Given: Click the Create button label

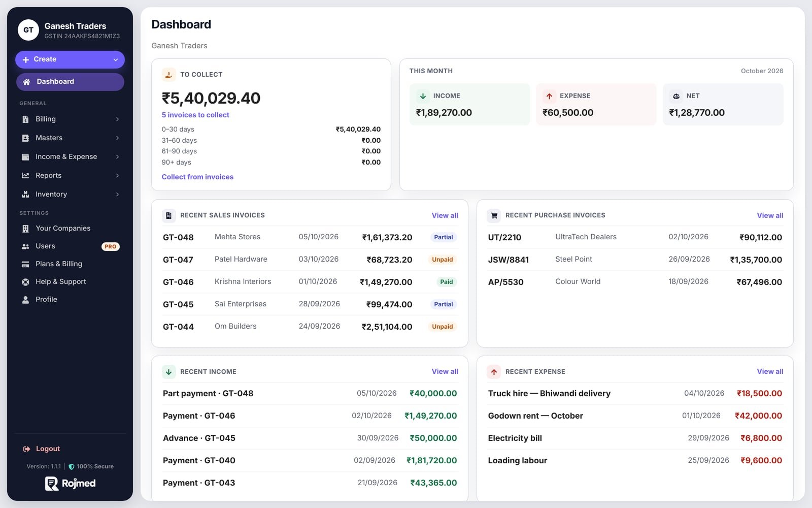Looking at the screenshot, I should click(x=45, y=59).
